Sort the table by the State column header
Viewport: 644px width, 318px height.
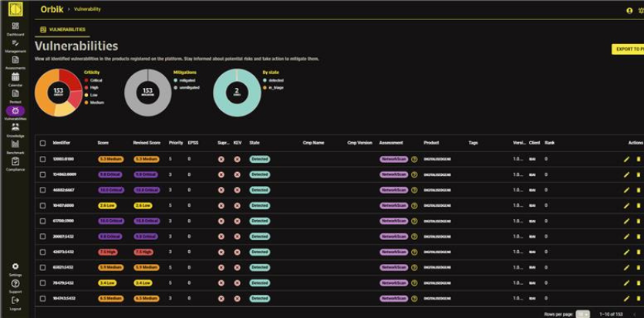click(255, 143)
